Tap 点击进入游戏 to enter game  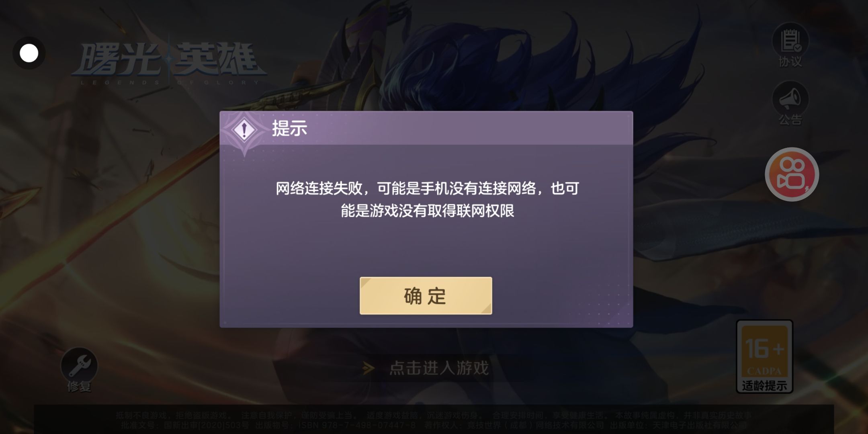click(x=439, y=368)
